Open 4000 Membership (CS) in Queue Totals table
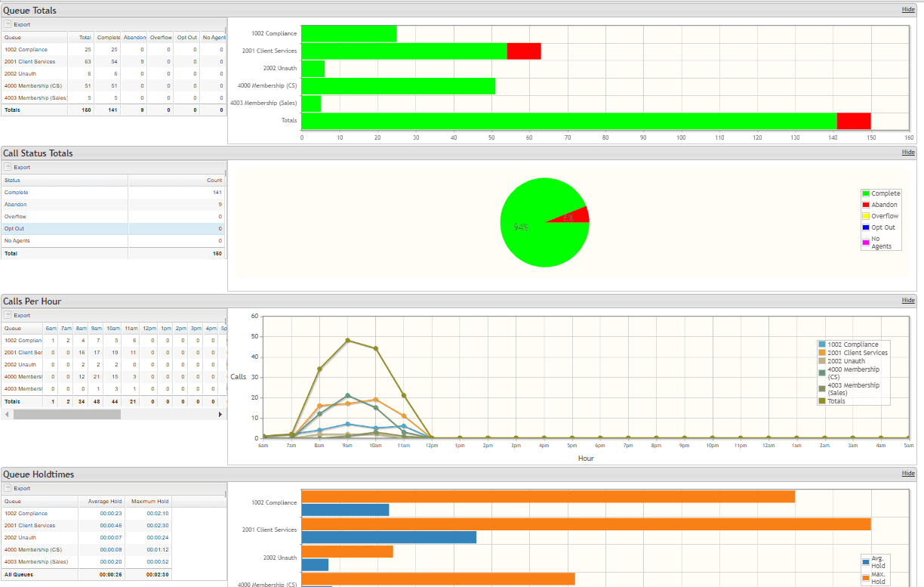 tap(33, 86)
